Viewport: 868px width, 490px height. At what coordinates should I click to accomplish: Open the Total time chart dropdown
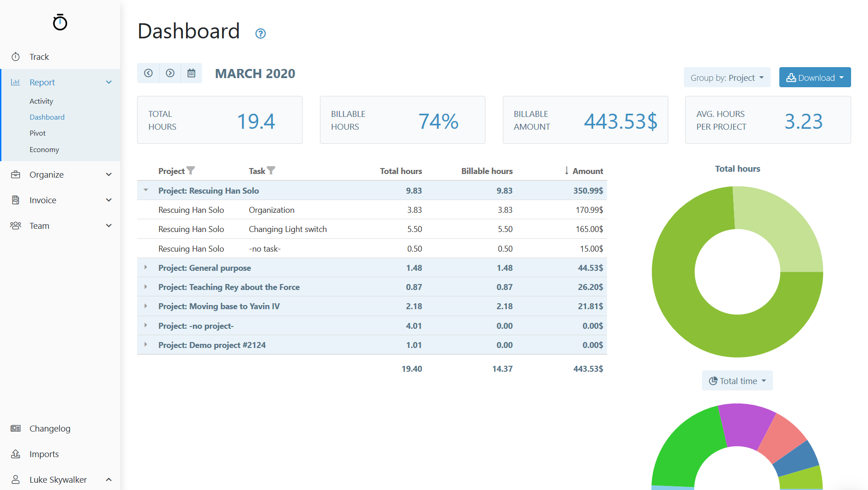click(736, 380)
